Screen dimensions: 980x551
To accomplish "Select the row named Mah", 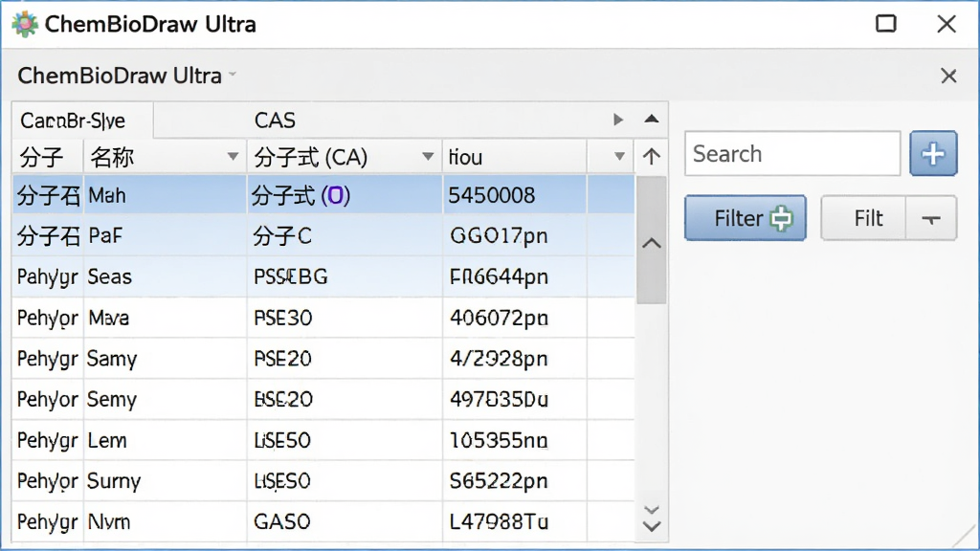I will (x=323, y=195).
